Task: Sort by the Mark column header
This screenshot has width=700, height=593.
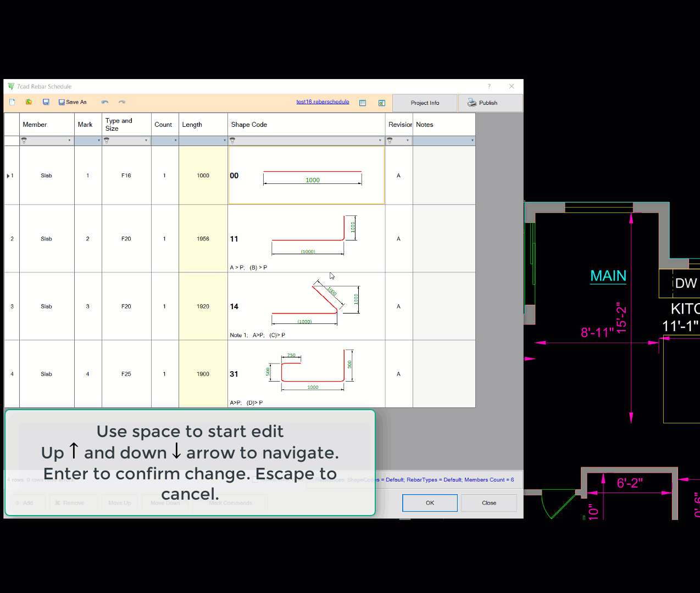Action: [88, 125]
